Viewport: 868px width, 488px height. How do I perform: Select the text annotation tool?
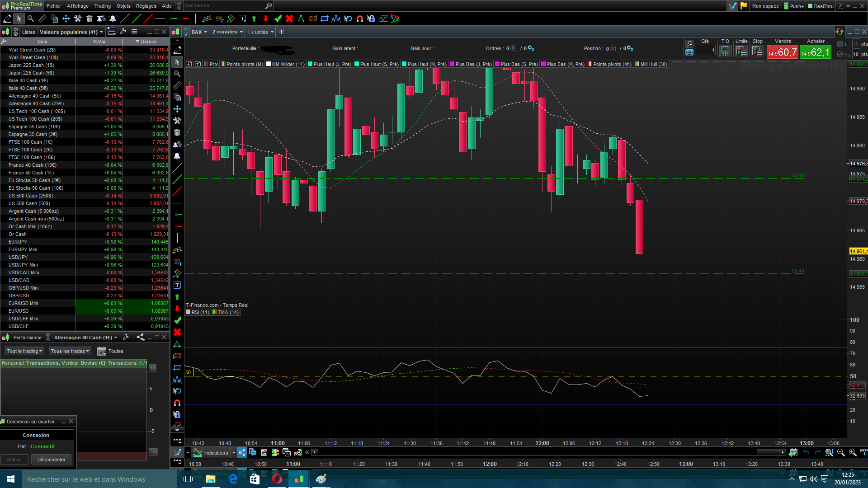click(x=242, y=19)
